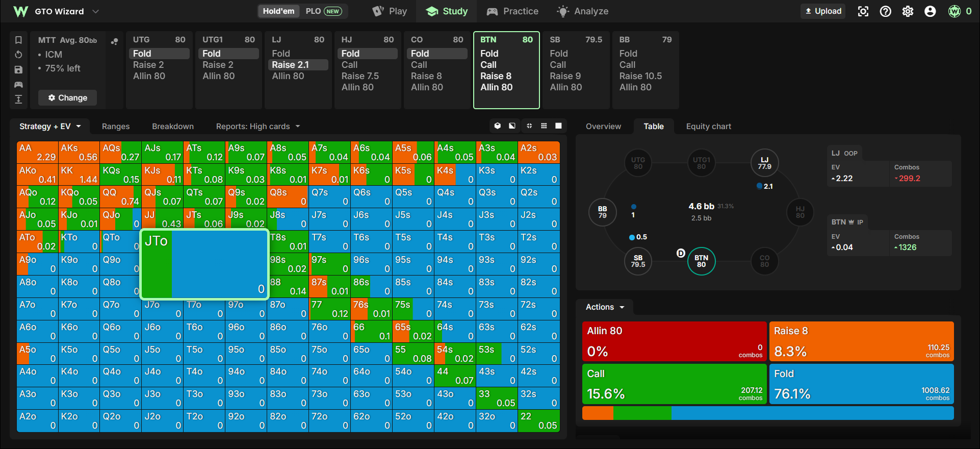The height and width of the screenshot is (449, 980).
Task: Select BTN action Raise 8
Action: [x=496, y=76]
